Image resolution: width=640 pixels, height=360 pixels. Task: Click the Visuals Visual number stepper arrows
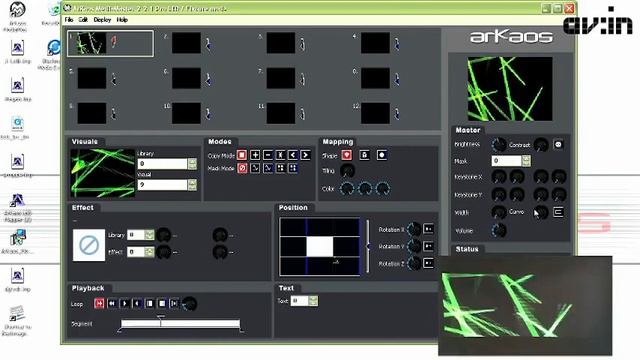pos(192,184)
